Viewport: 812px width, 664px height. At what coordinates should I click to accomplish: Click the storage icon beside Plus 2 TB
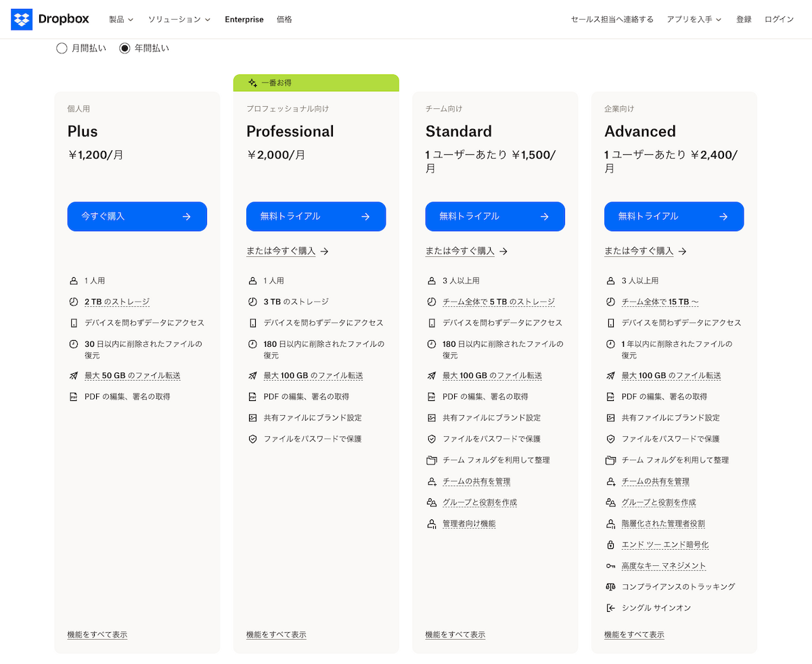(x=74, y=302)
